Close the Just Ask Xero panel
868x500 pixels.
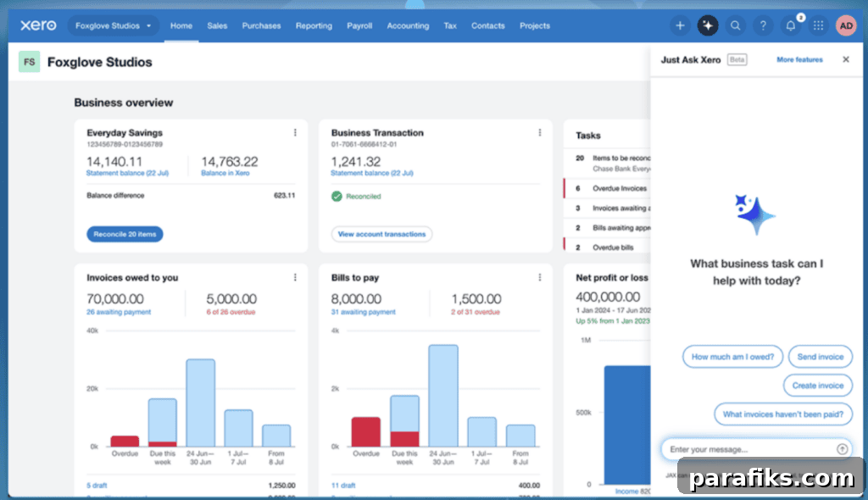tap(846, 59)
